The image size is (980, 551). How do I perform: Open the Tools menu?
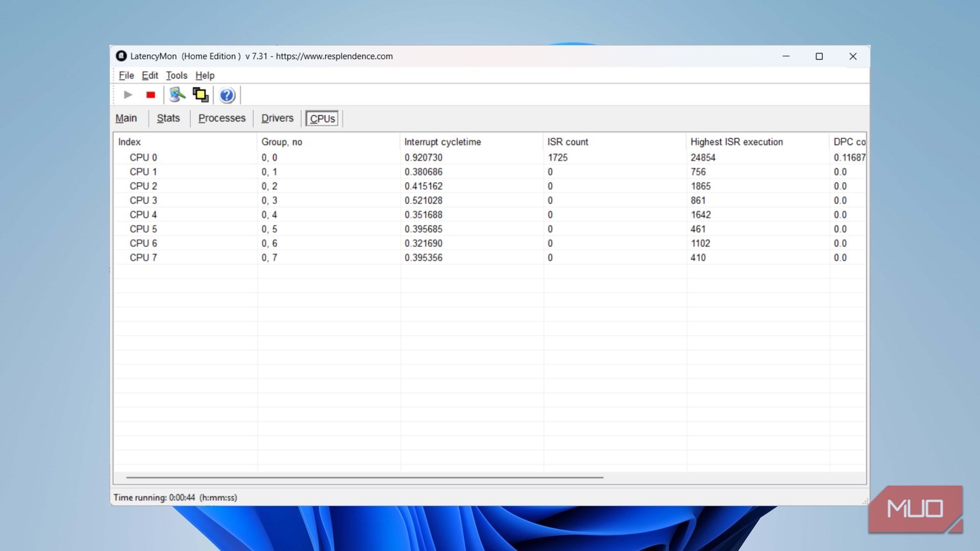pyautogui.click(x=177, y=76)
